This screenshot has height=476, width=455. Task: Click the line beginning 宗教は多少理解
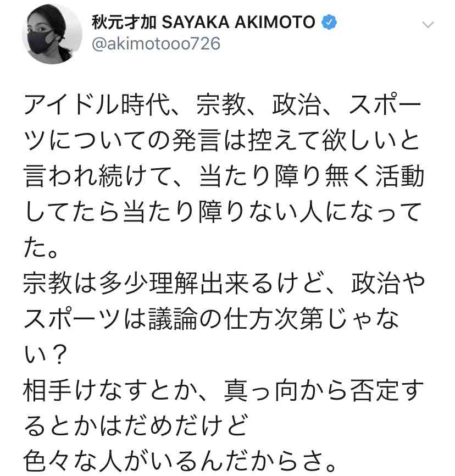click(x=224, y=283)
